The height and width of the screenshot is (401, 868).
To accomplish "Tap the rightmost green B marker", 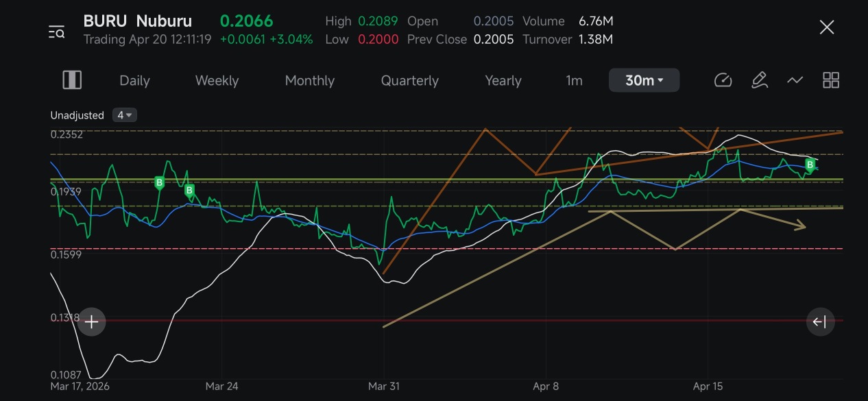I will point(810,165).
